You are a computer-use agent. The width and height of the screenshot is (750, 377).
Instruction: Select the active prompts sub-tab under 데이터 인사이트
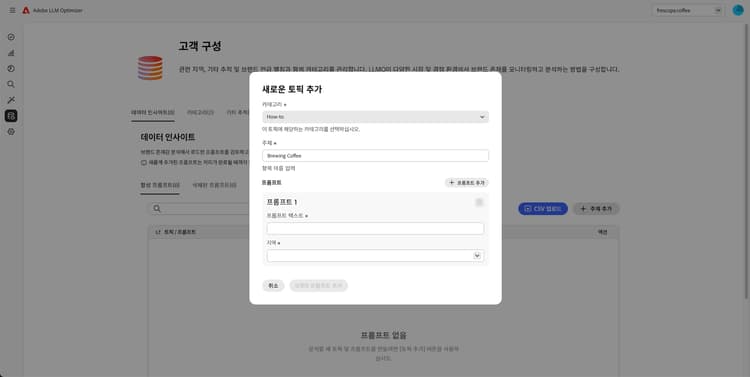(x=160, y=185)
